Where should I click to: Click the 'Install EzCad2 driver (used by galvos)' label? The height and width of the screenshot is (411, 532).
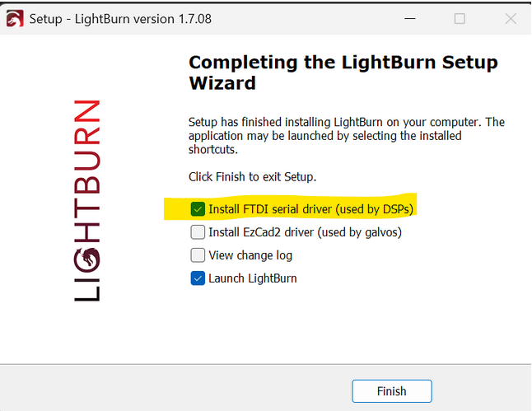tap(305, 232)
